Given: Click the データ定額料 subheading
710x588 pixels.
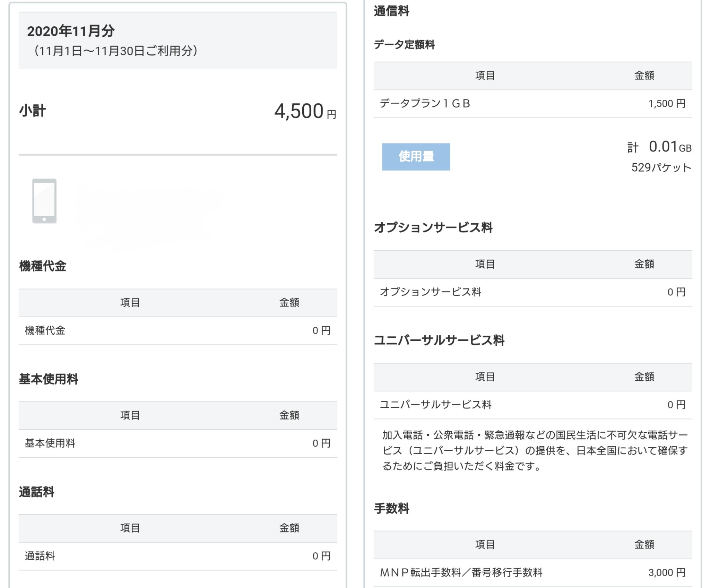Looking at the screenshot, I should 404,45.
